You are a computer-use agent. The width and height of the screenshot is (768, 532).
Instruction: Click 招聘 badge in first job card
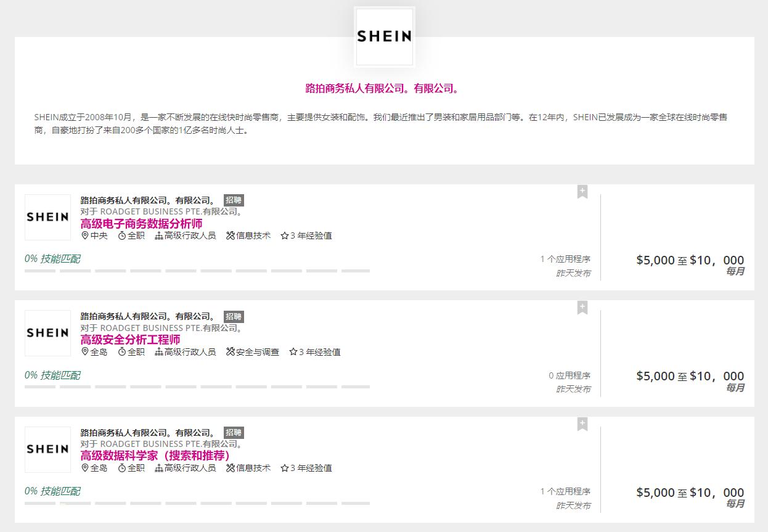pos(234,200)
